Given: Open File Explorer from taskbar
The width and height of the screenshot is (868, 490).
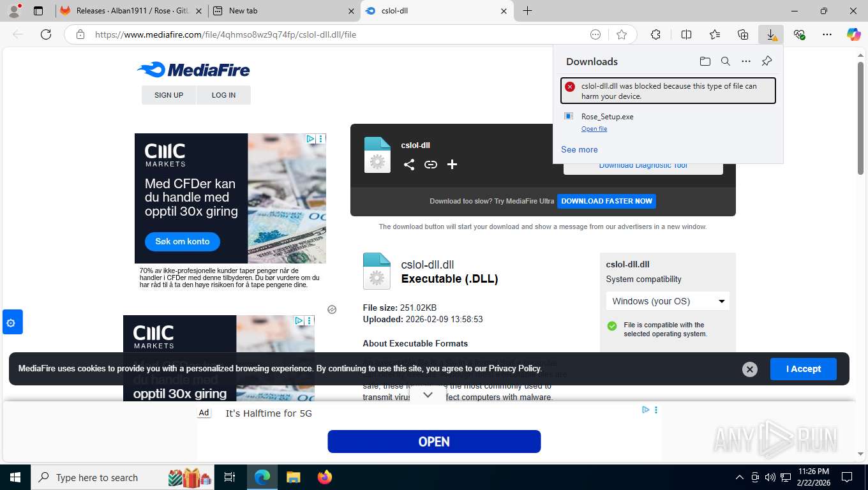Looking at the screenshot, I should (x=293, y=477).
